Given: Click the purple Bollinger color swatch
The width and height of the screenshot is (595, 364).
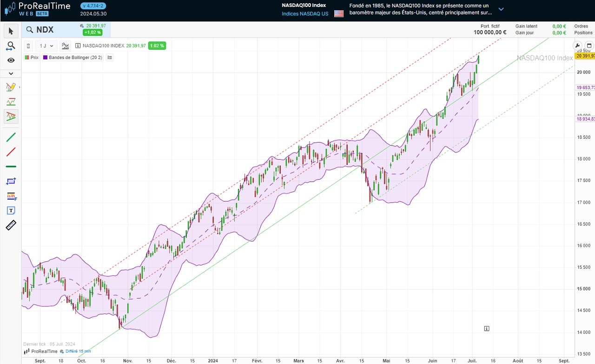Looking at the screenshot, I should pos(45,58).
